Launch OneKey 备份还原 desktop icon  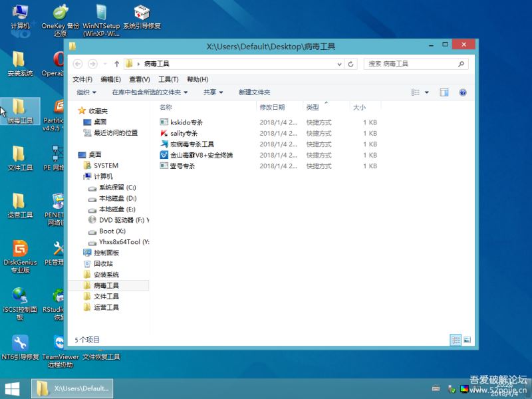pos(61,21)
